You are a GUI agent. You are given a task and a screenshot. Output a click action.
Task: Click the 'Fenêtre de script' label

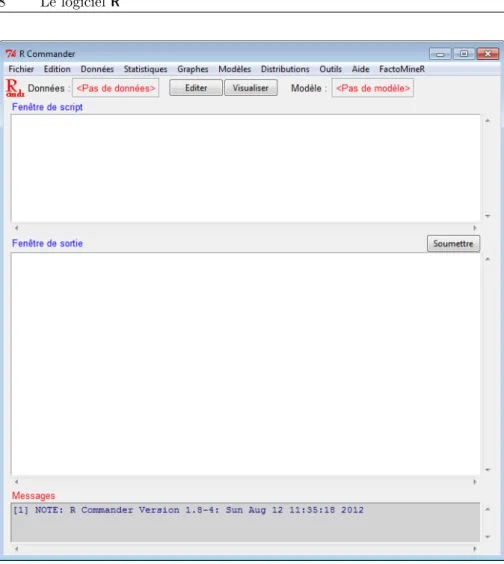click(x=47, y=107)
